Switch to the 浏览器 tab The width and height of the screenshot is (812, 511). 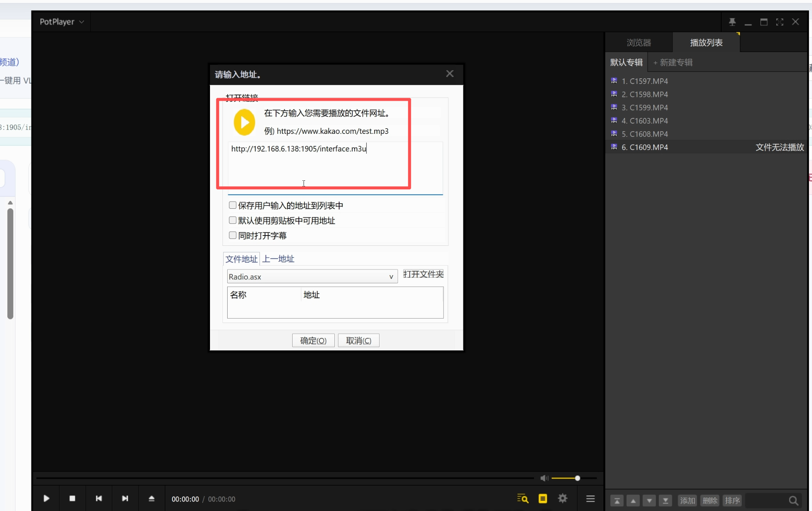(x=639, y=43)
